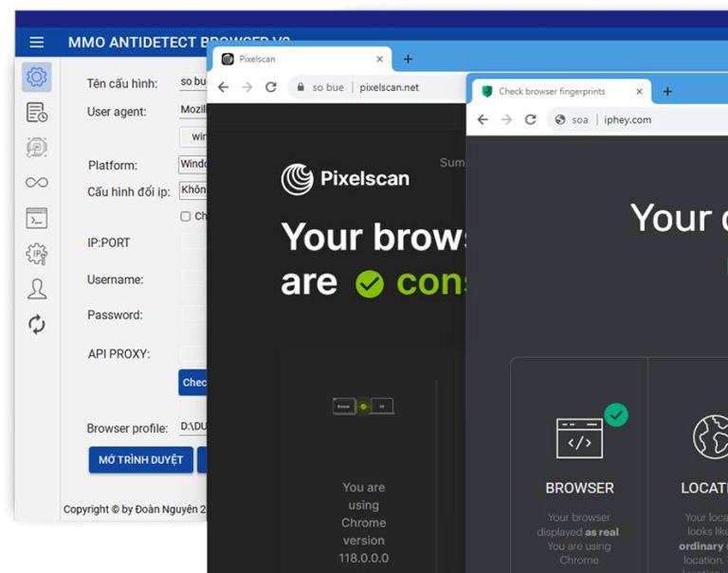Click the pixelscan.net address bar
This screenshot has height=573, width=728.
(x=377, y=87)
